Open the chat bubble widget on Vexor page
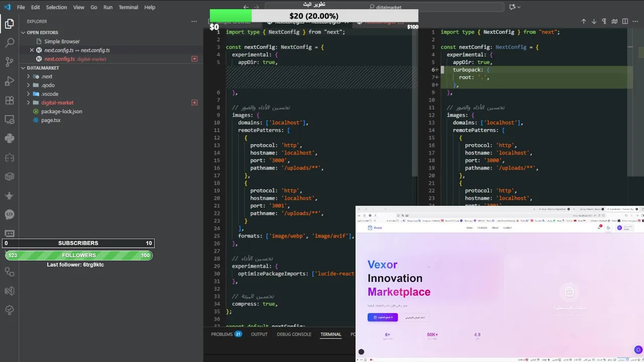This screenshot has width=644, height=362. (x=638, y=350)
